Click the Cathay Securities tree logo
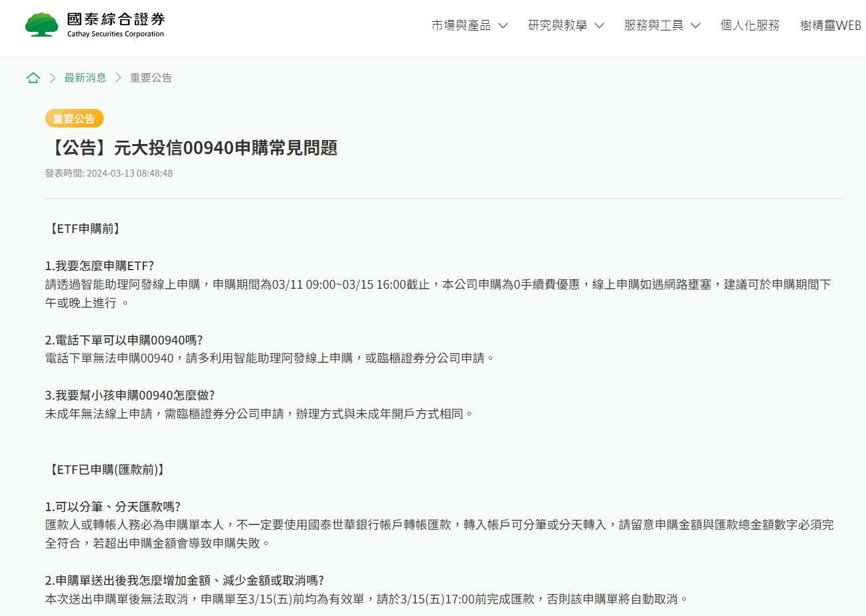 (x=42, y=25)
